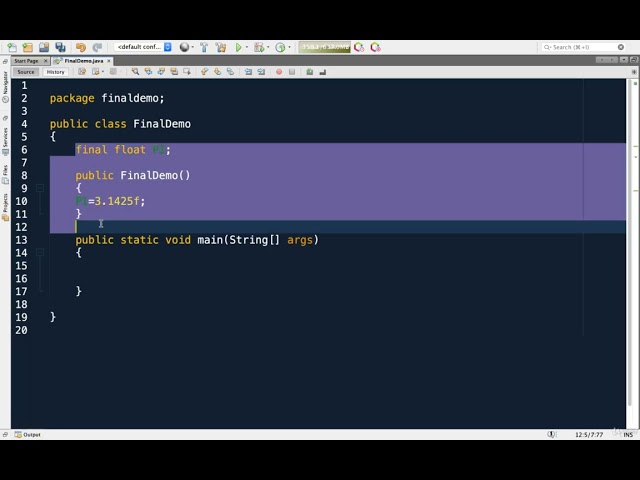The height and width of the screenshot is (480, 640).
Task: Click Find Previous Occurrence icon
Action: [x=148, y=72]
